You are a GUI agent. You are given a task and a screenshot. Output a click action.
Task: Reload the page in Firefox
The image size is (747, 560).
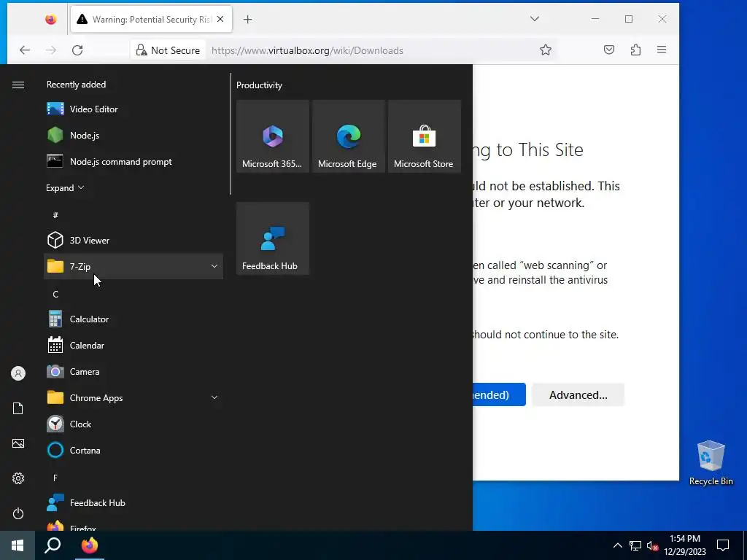[x=77, y=50]
